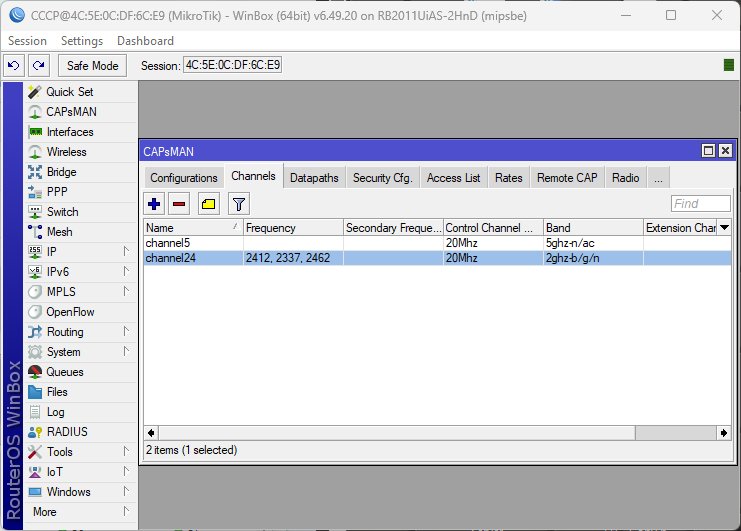Sort by the Frequency column header
741x531 pixels.
pyautogui.click(x=293, y=228)
